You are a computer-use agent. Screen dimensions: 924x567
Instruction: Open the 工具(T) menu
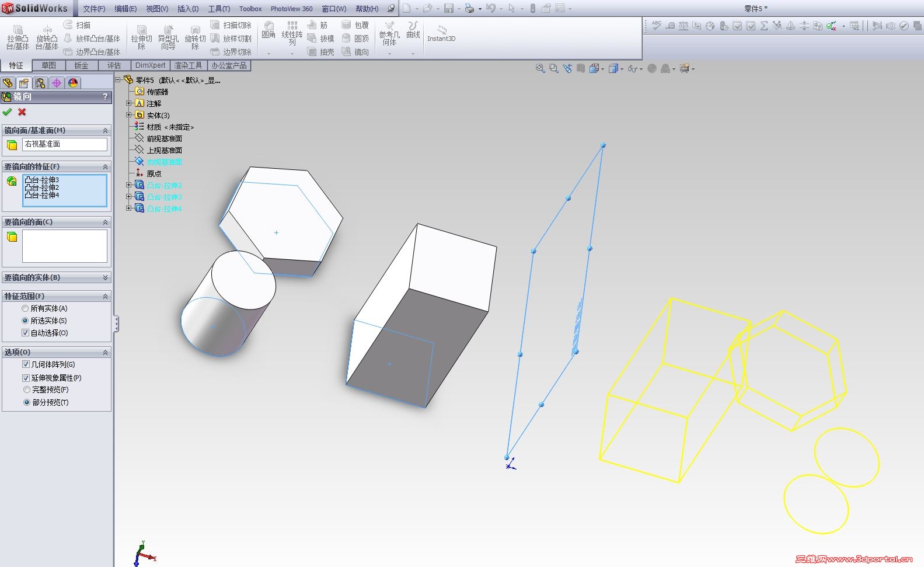click(x=219, y=9)
